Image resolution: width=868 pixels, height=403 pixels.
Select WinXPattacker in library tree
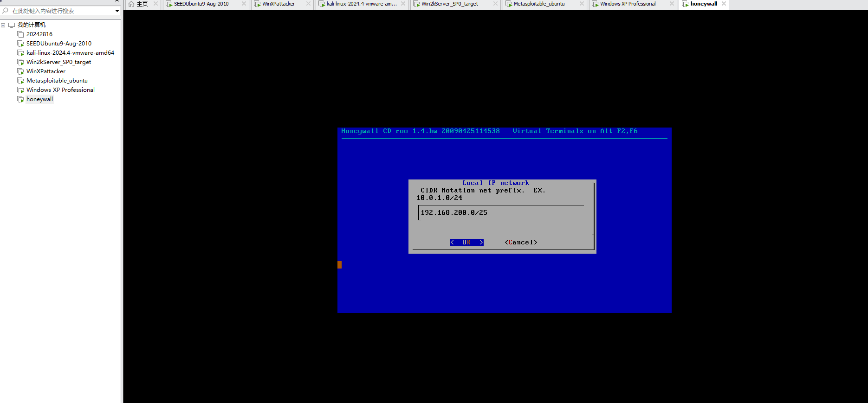46,71
